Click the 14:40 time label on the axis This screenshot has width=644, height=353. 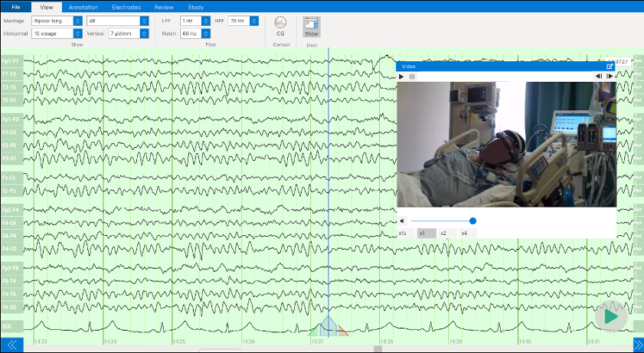pos(525,342)
